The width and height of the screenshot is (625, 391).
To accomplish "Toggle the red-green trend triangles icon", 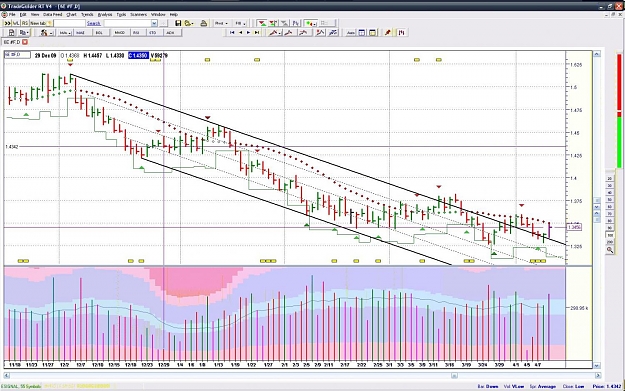I will [262, 24].
